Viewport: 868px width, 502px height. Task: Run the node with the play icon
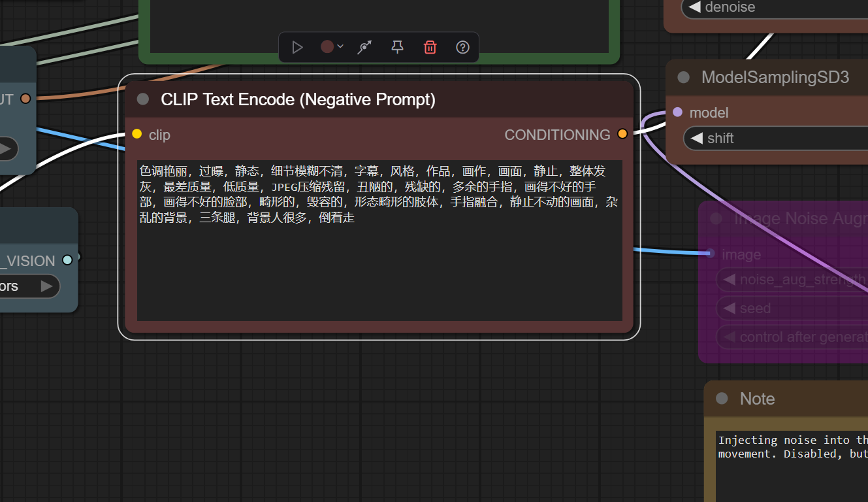pos(297,47)
